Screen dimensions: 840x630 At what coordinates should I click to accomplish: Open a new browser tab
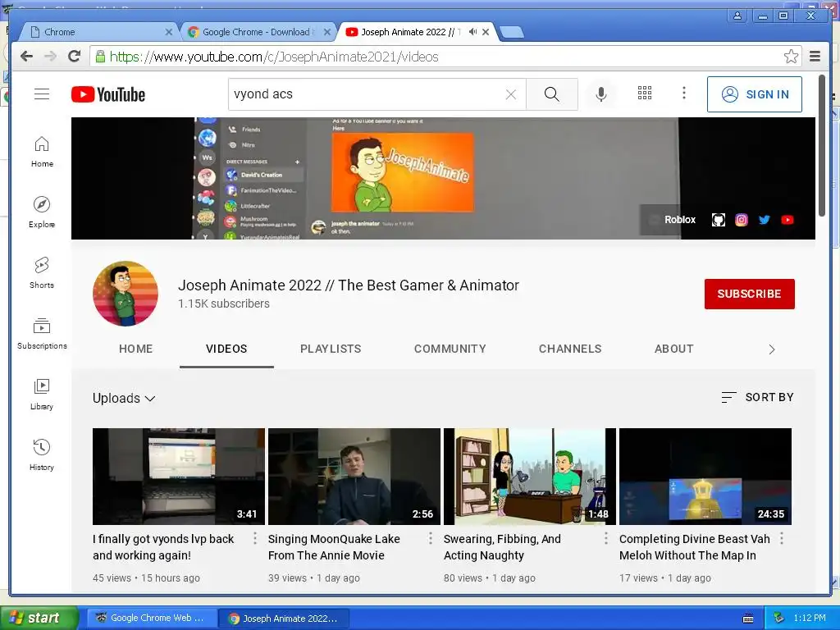512,32
